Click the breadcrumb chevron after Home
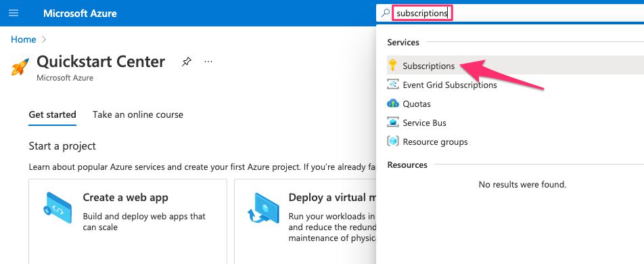The image size is (644, 264). pyautogui.click(x=44, y=39)
